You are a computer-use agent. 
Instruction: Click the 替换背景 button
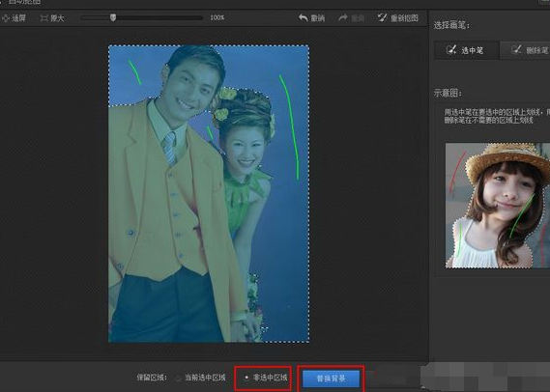tap(332, 378)
